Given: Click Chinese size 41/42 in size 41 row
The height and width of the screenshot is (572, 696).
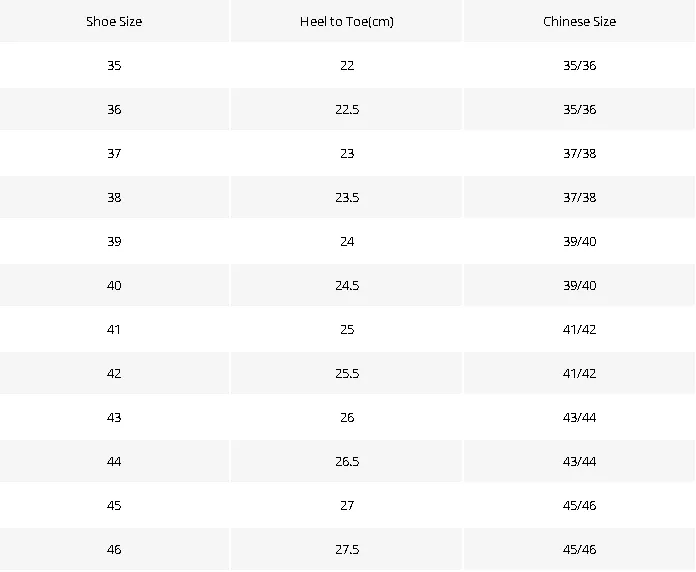Looking at the screenshot, I should (579, 329).
